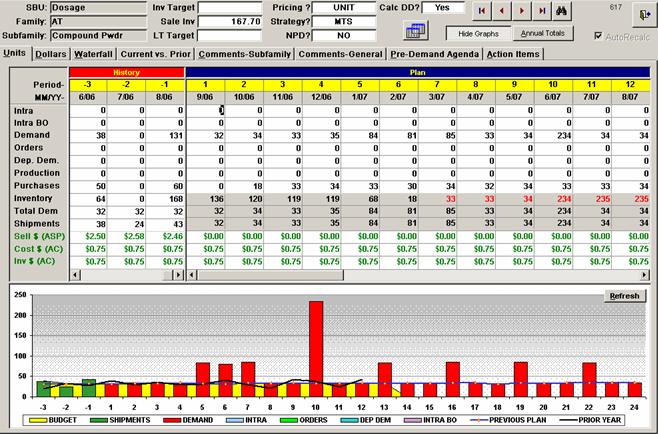Click Sell $ value $2.58 in period -2

pyautogui.click(x=126, y=236)
